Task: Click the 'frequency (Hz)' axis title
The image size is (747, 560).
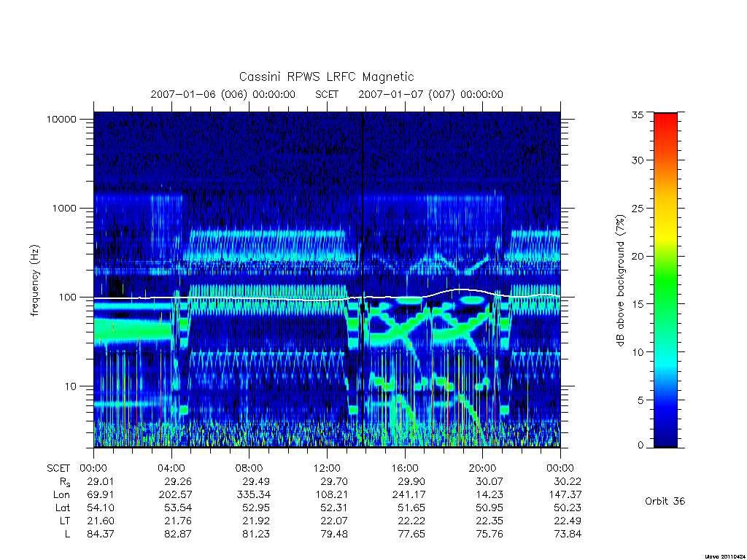Action: pyautogui.click(x=34, y=281)
